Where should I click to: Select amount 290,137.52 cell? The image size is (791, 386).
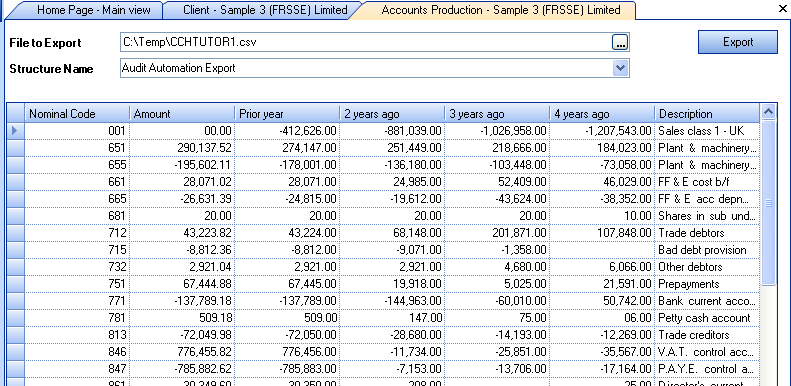pyautogui.click(x=182, y=148)
